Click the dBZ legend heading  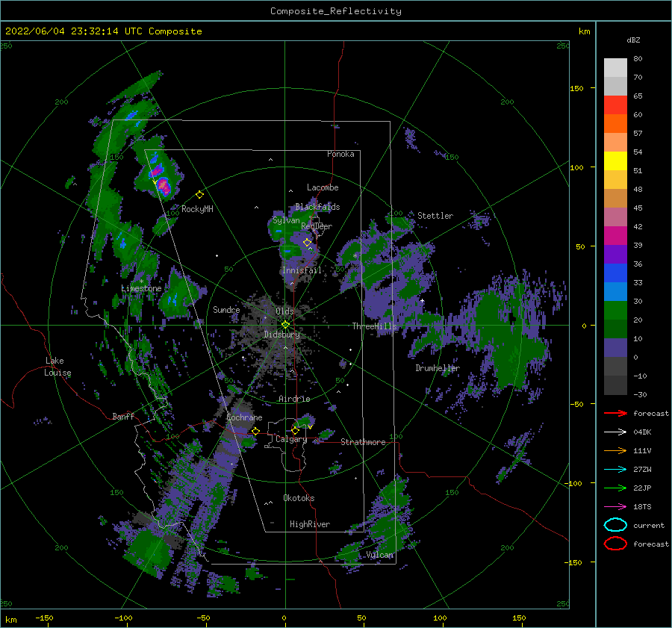633,40
